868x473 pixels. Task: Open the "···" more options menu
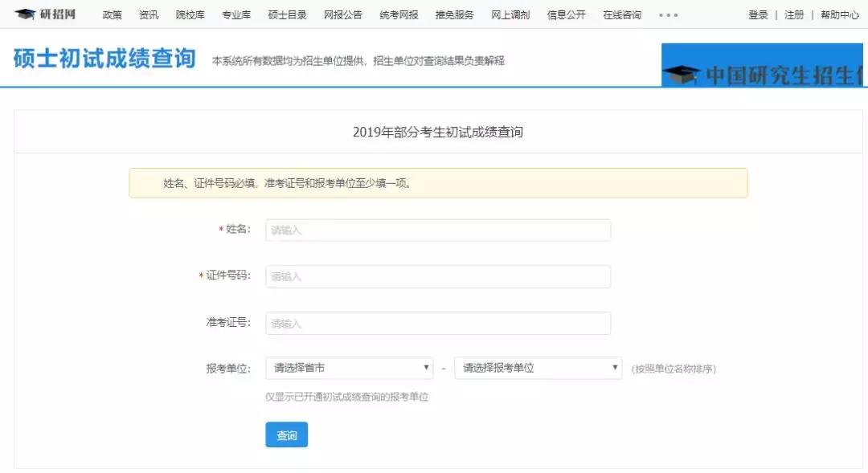coord(668,14)
